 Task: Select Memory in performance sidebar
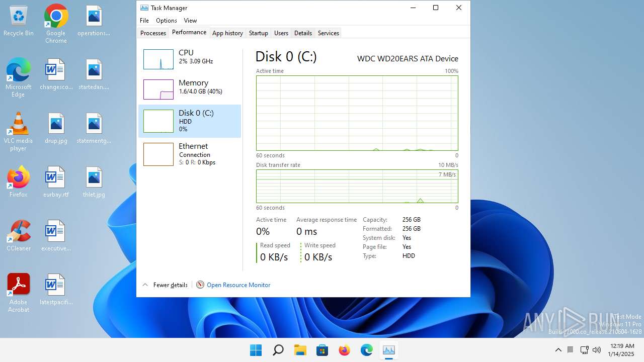[190, 89]
